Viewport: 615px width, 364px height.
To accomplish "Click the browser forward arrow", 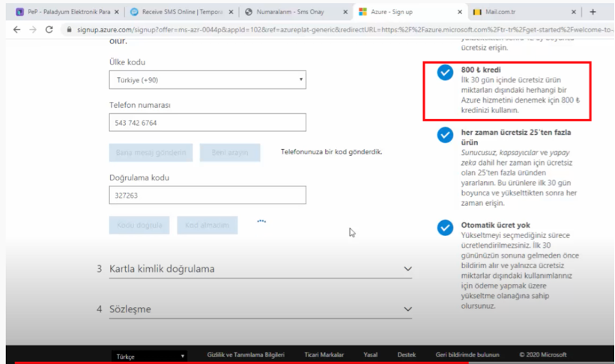I will [33, 29].
